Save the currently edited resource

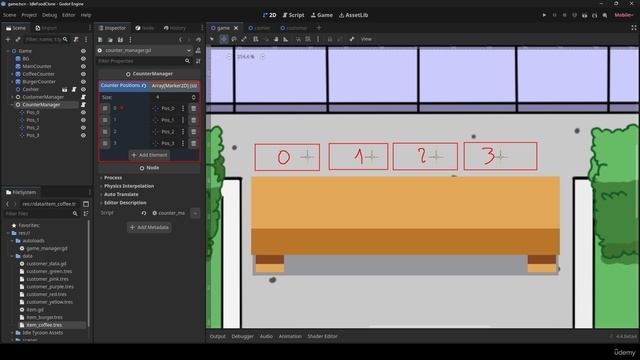coord(120,40)
